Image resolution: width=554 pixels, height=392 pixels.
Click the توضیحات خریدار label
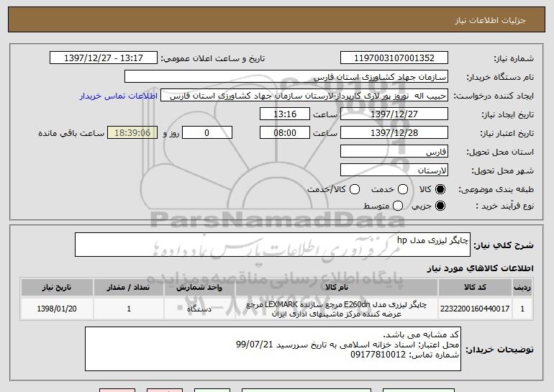(499, 350)
